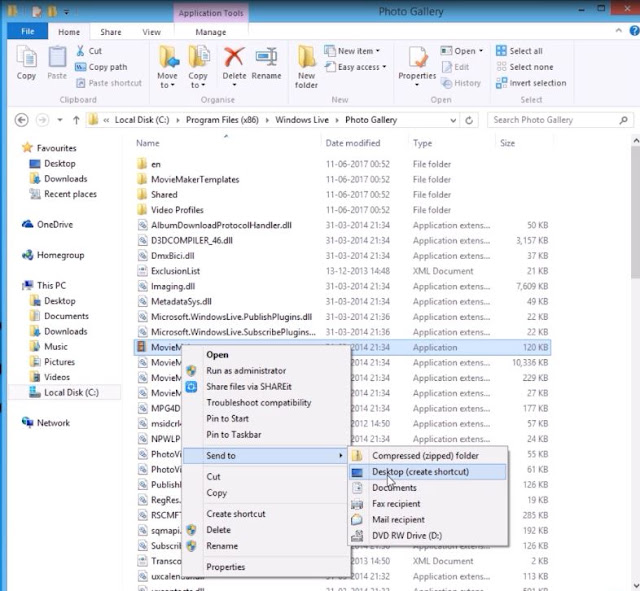Choose Pin to Taskbar
Image resolution: width=640 pixels, height=591 pixels.
point(233,435)
